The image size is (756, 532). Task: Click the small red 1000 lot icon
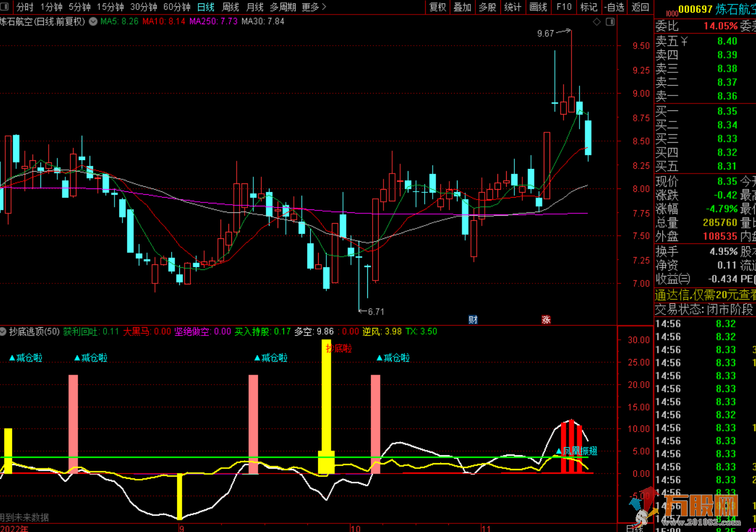point(671,12)
